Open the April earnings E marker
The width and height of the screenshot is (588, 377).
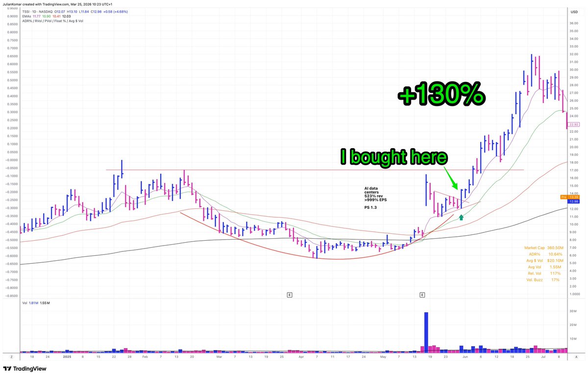point(290,295)
